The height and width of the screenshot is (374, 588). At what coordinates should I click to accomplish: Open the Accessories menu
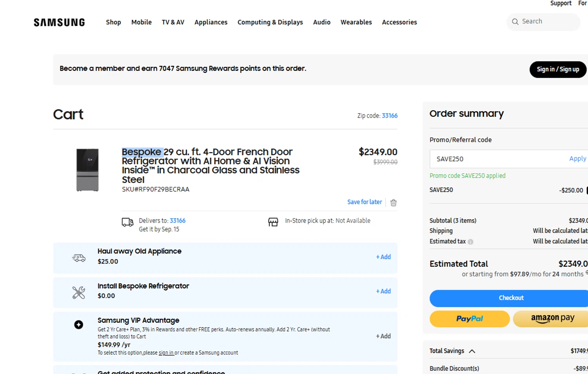pos(399,22)
